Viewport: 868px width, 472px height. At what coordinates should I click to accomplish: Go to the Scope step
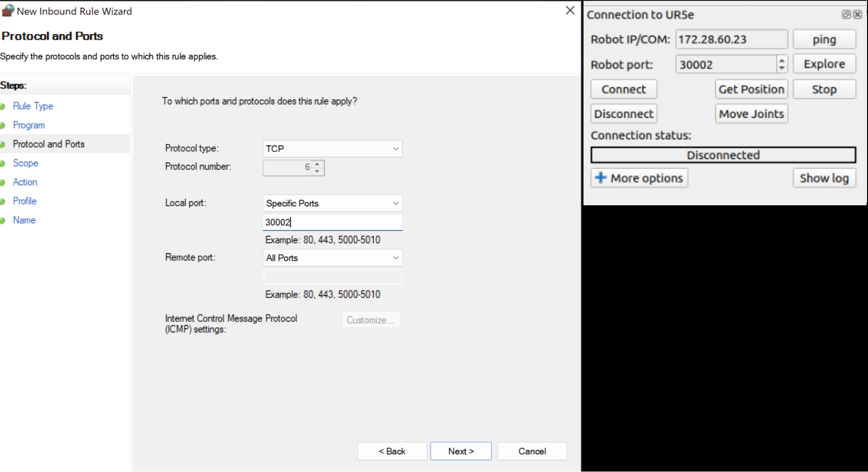coord(26,163)
